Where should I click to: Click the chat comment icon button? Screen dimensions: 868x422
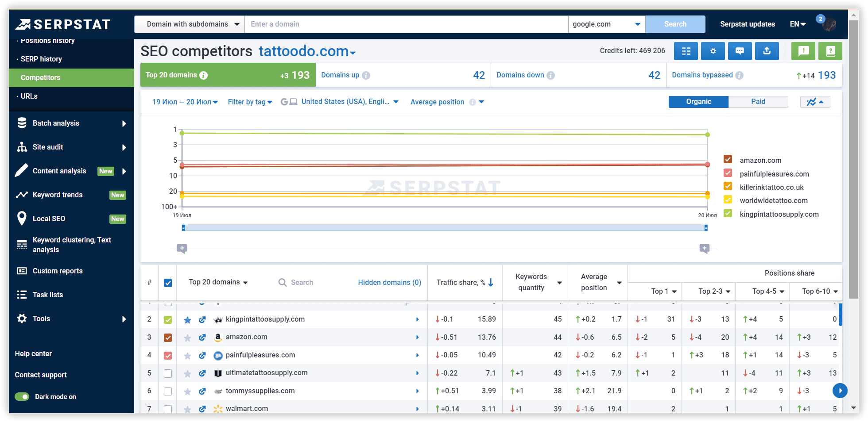tap(740, 51)
